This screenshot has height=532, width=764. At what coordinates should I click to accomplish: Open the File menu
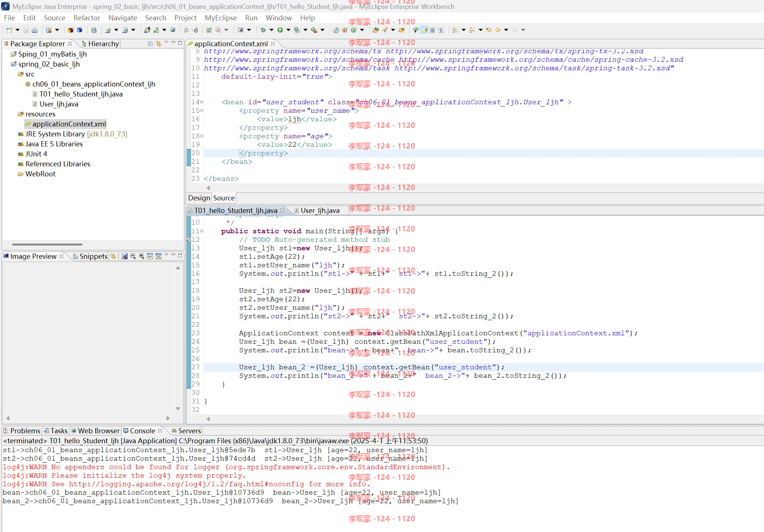pyautogui.click(x=10, y=18)
